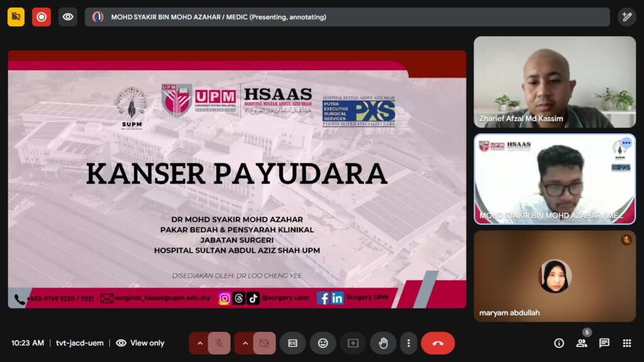
Task: Expand the camera video settings chevron
Action: point(245,343)
